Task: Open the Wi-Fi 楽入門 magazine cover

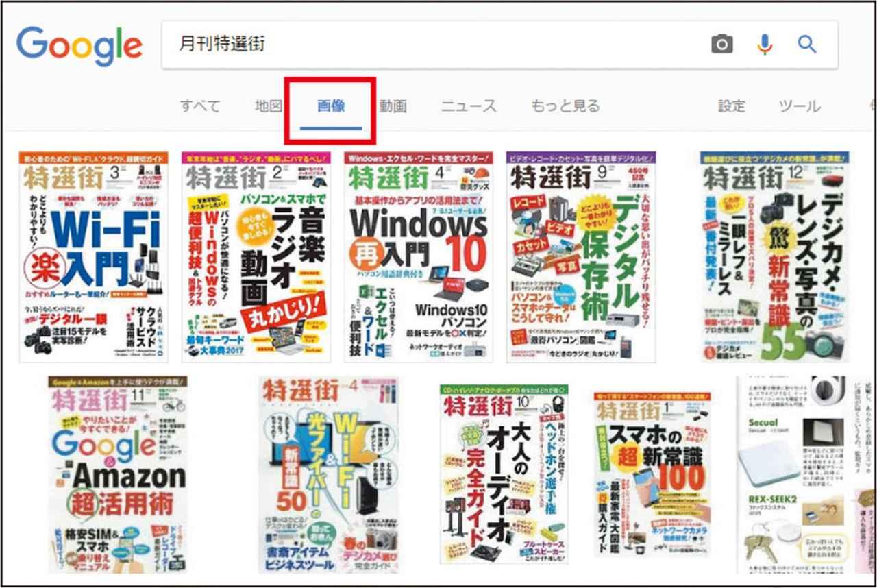Action: pyautogui.click(x=93, y=257)
